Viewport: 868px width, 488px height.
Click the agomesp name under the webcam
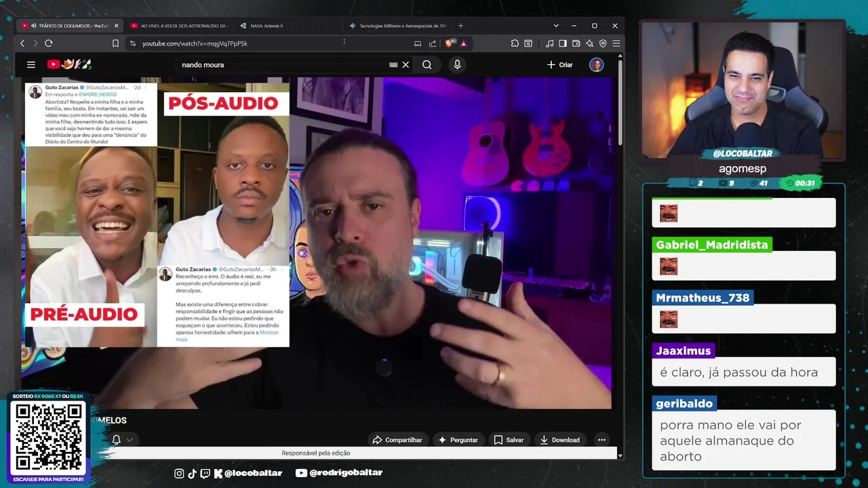click(743, 169)
